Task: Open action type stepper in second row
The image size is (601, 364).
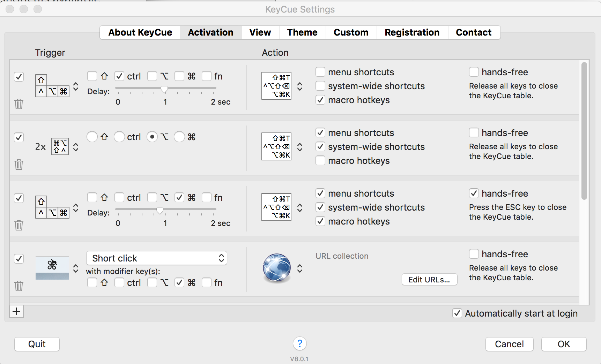Action: (300, 147)
